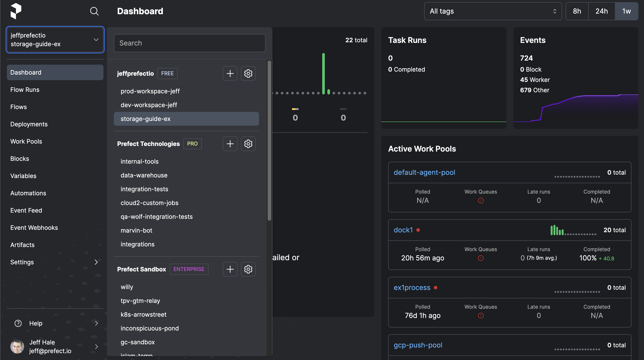This screenshot has height=360, width=644.
Task: Open jeffprefectio account settings gear
Action: [248, 74]
